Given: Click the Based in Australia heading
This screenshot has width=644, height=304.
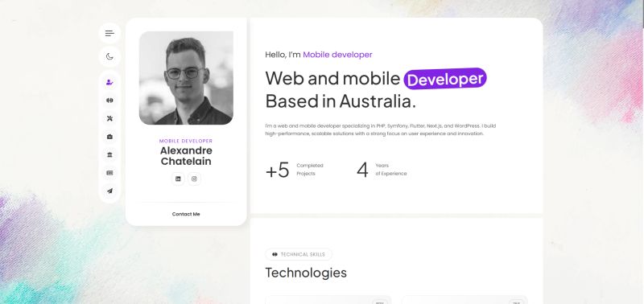Looking at the screenshot, I should tap(341, 101).
